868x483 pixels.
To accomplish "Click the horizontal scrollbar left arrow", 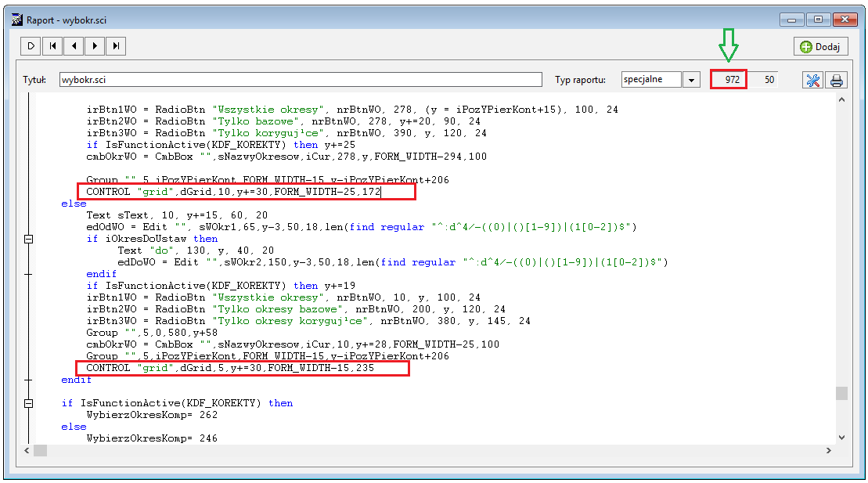I will coord(27,451).
